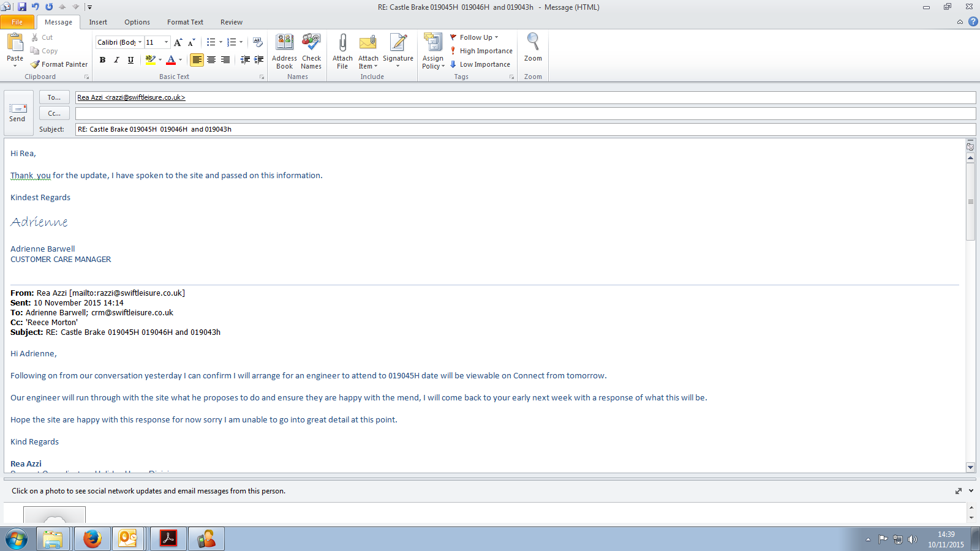
Task: Click the Paste clipboard icon
Action: click(x=15, y=43)
